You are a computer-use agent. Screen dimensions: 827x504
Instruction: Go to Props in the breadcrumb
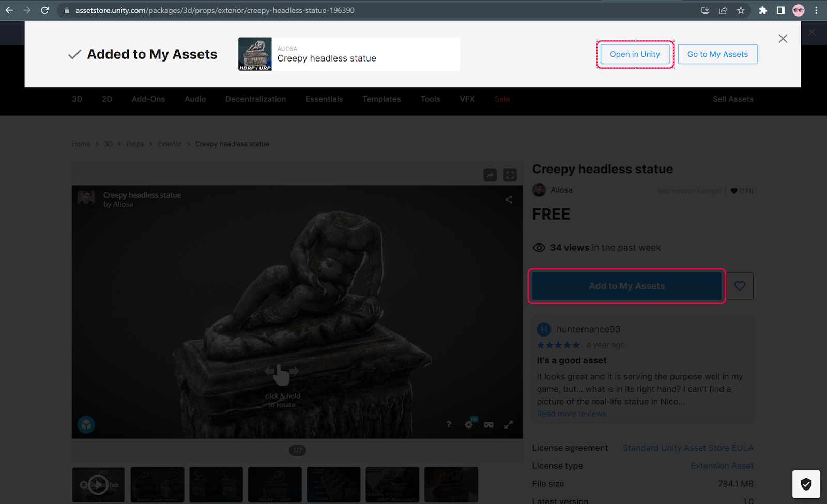(135, 144)
